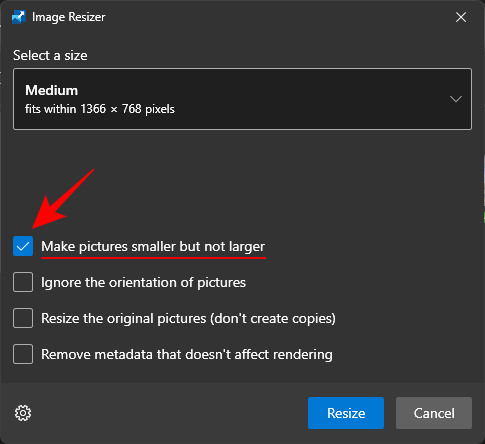Select the "Ignore the orientation of pictures" label text
The image size is (485, 444).
tap(143, 283)
